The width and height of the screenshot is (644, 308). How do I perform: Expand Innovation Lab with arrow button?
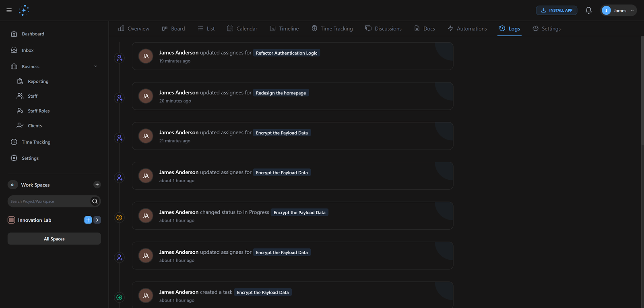tap(97, 220)
